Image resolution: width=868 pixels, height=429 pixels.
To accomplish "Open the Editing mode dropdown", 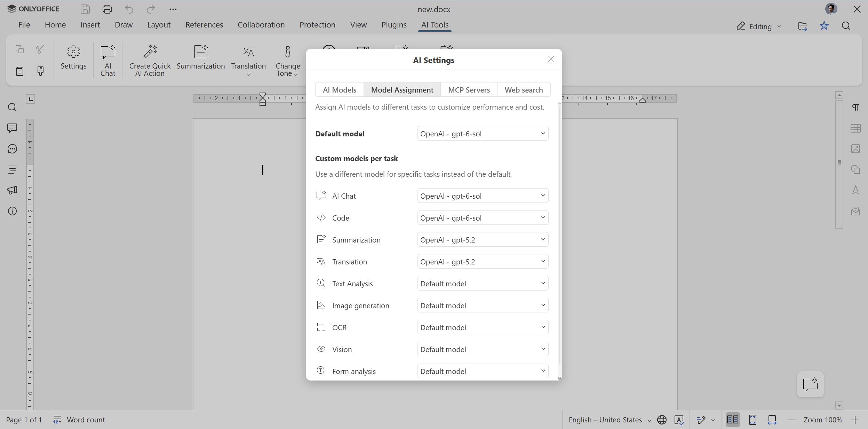I will click(759, 26).
